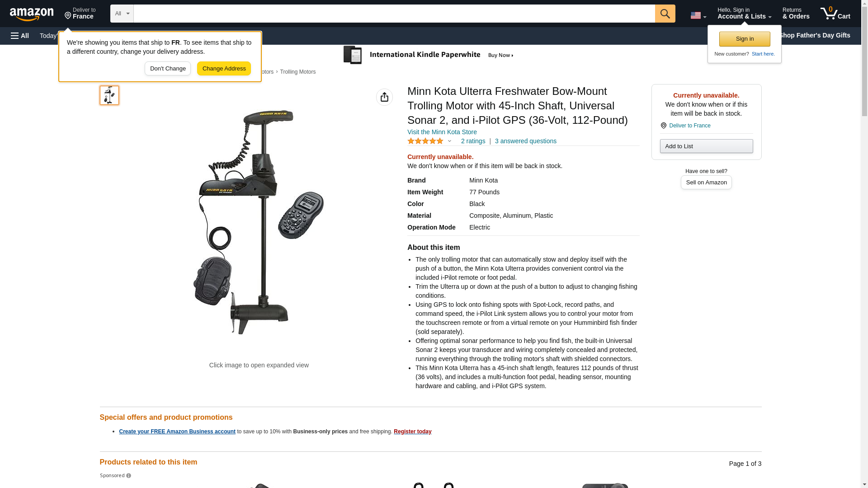
Task: Click the Change Address button
Action: [x=224, y=69]
